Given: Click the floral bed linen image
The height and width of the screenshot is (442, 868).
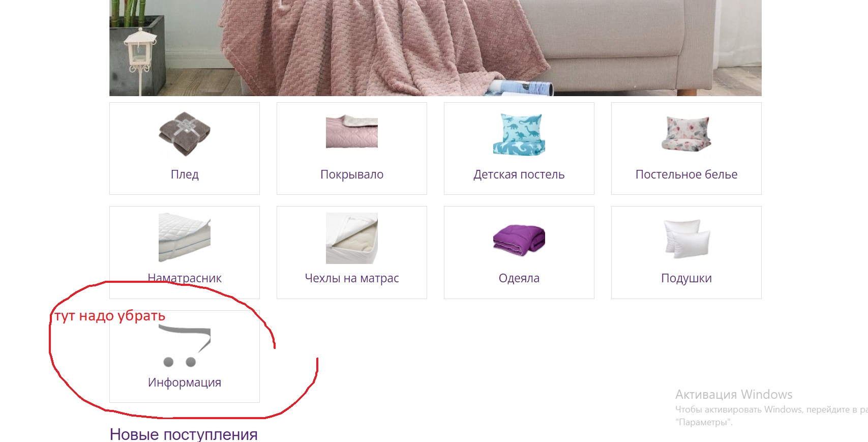Looking at the screenshot, I should tap(686, 133).
